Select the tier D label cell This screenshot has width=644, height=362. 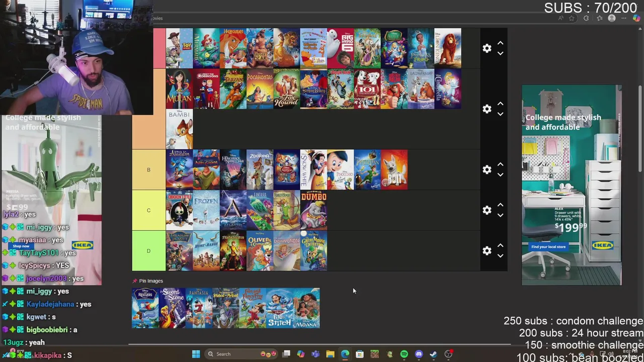click(x=148, y=250)
